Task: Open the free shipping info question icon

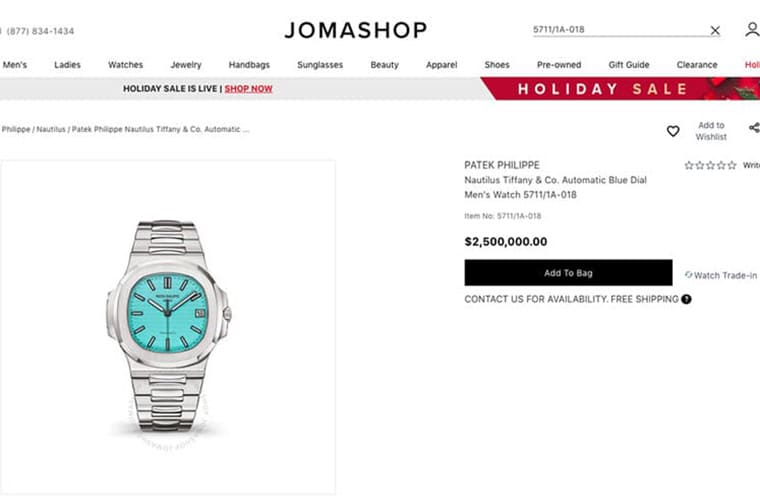Action: click(686, 299)
